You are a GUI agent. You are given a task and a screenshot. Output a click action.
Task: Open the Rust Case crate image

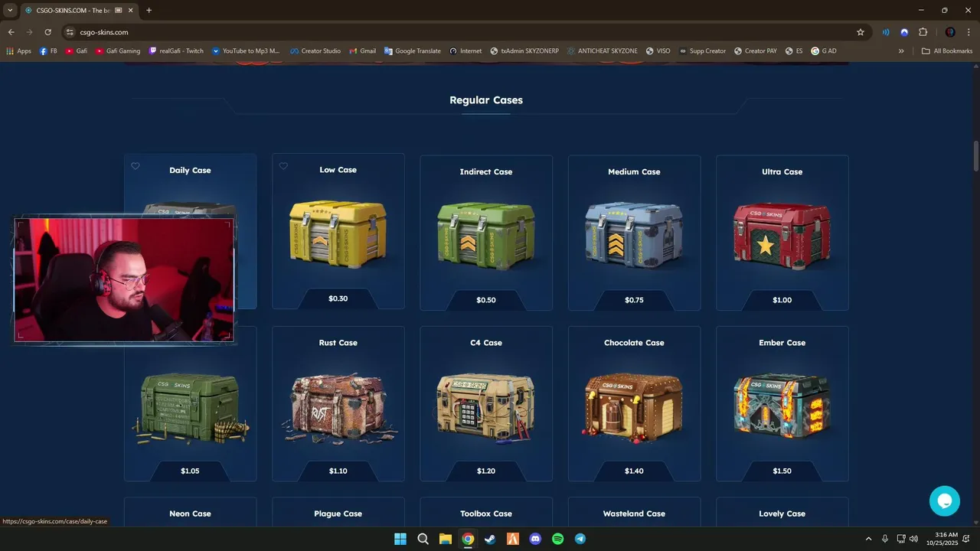pos(338,408)
